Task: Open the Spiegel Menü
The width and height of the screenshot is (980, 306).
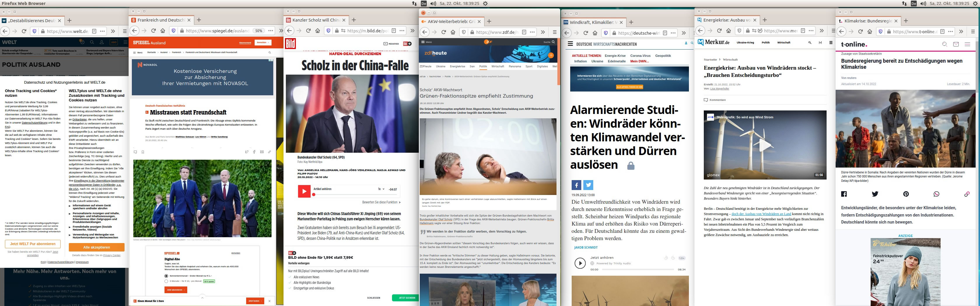Action: click(138, 52)
